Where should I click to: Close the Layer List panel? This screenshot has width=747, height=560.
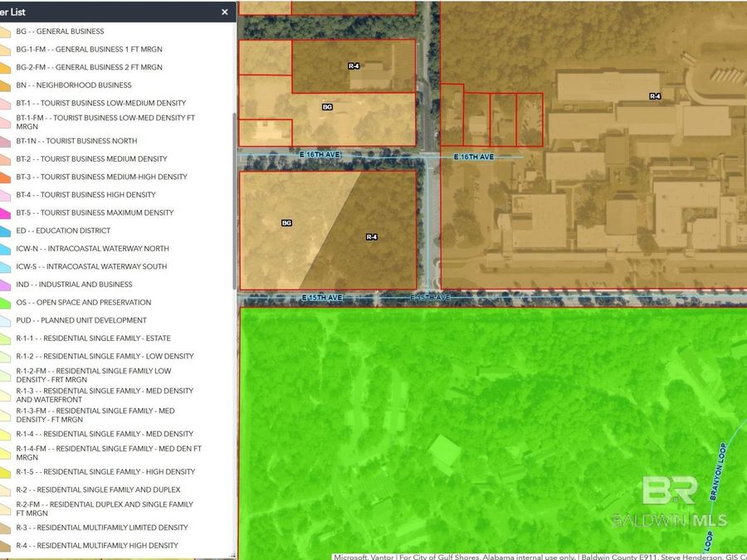coord(224,12)
